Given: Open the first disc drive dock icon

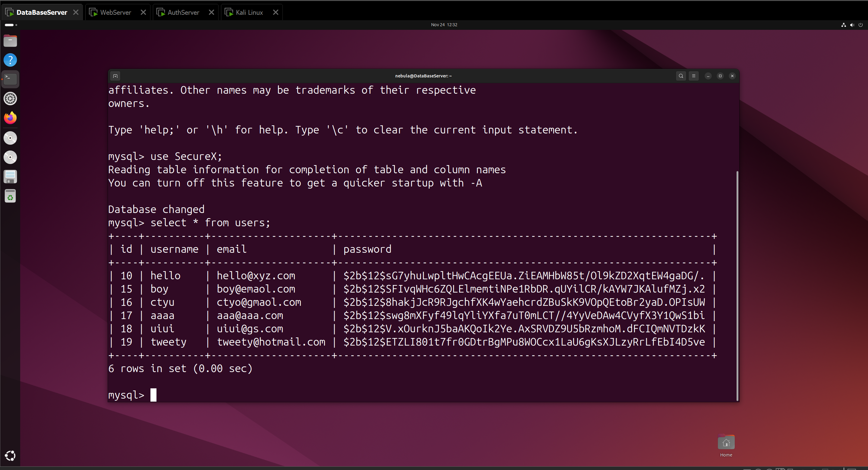Looking at the screenshot, I should 10,138.
